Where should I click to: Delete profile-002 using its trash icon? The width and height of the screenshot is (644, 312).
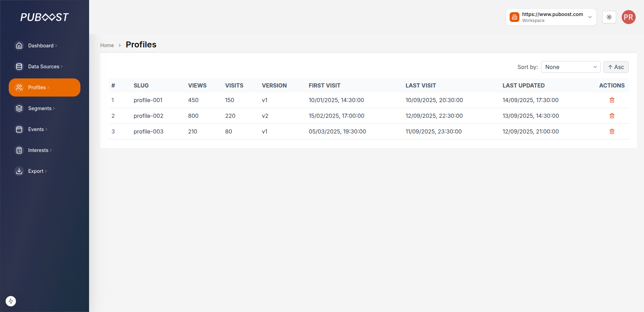(612, 116)
